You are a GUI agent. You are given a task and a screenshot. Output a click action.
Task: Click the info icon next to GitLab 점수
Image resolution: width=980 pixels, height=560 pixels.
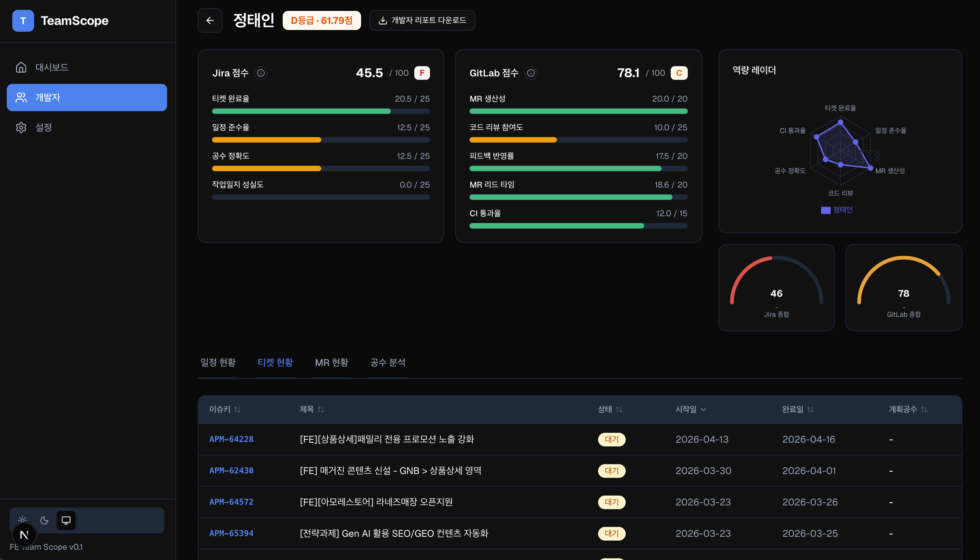(530, 73)
